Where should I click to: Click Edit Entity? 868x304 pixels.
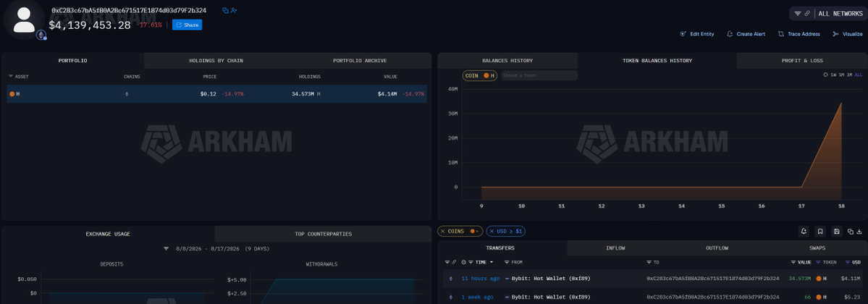697,34
